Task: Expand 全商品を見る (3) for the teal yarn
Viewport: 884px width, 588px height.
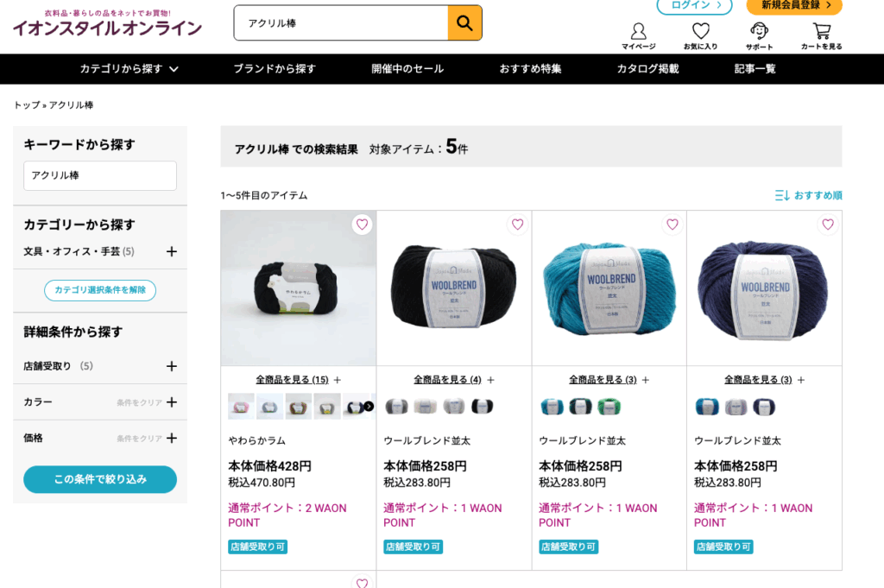Action: point(609,380)
